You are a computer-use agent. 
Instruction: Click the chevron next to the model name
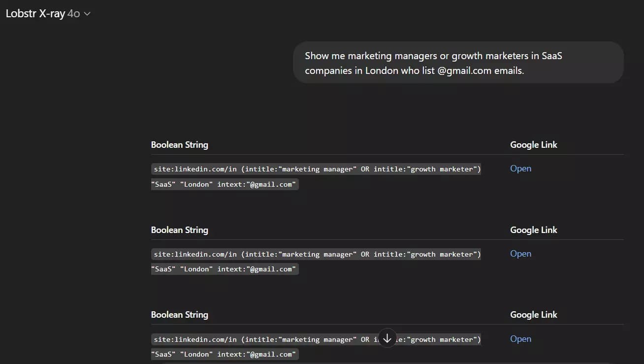tap(87, 14)
